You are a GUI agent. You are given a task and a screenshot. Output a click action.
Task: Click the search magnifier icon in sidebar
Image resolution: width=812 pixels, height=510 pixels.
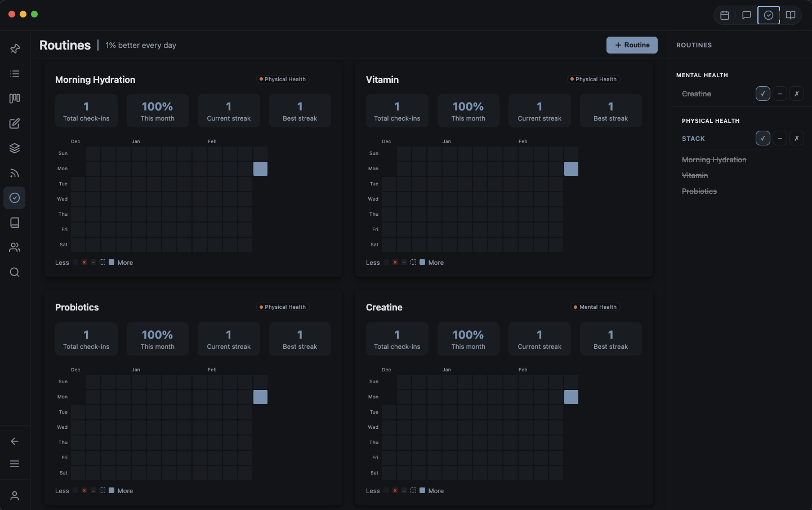15,273
